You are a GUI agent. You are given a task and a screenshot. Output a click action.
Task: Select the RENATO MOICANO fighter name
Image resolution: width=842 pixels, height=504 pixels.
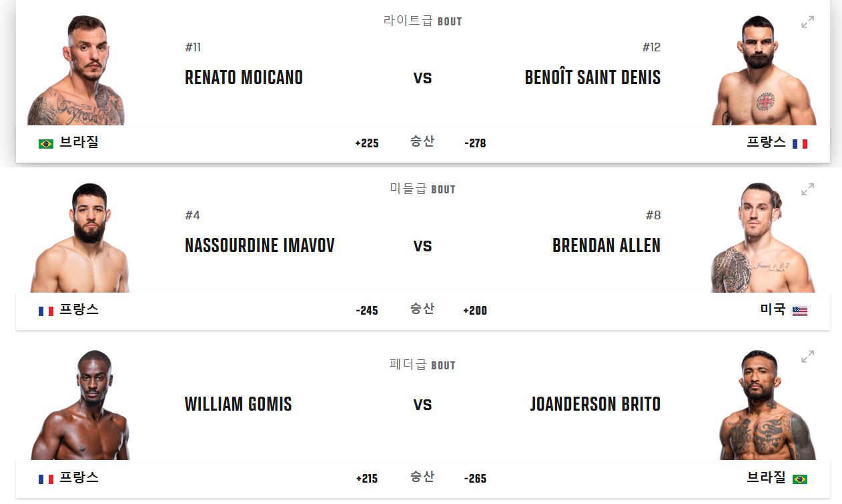(244, 77)
